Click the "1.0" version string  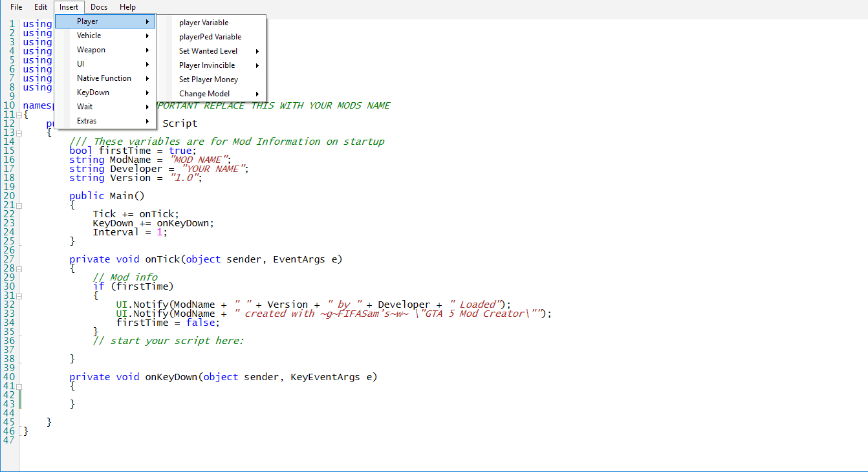coord(184,178)
